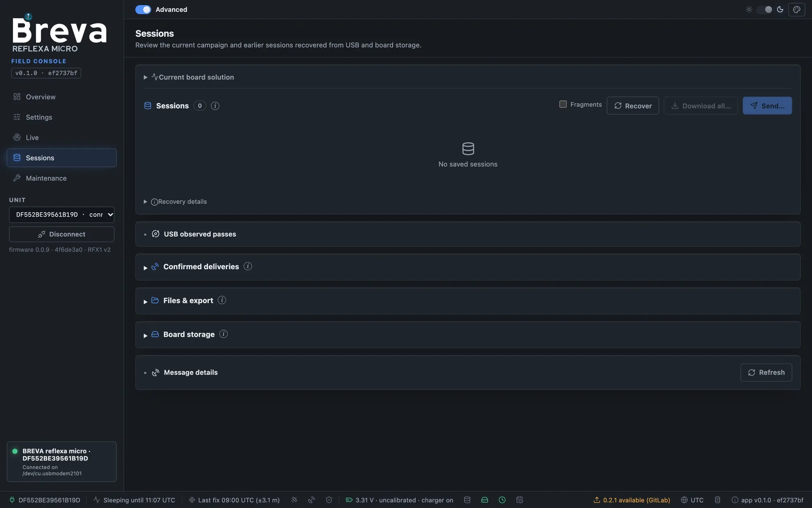Open the color palette theme button
This screenshot has height=508, width=812.
pyautogui.click(x=797, y=9)
